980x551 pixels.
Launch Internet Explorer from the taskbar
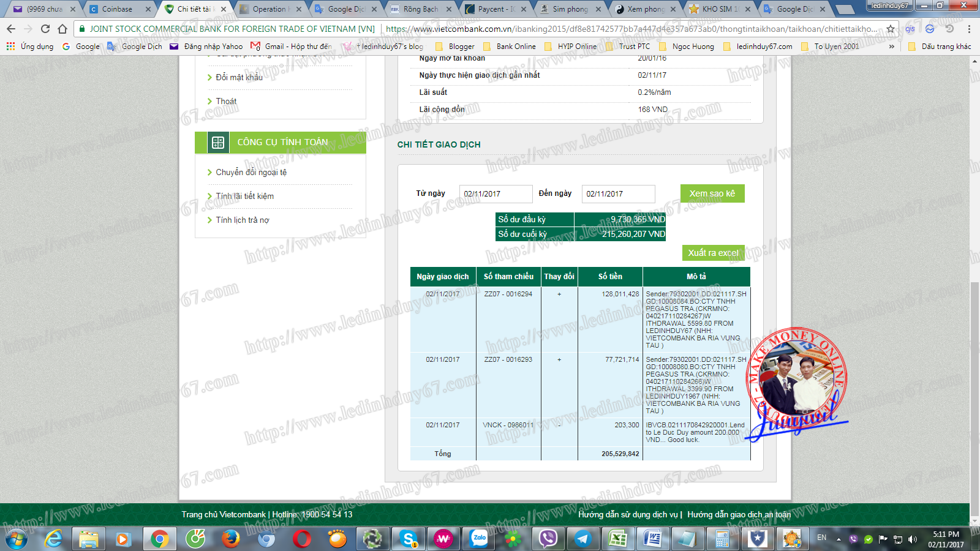pyautogui.click(x=54, y=539)
